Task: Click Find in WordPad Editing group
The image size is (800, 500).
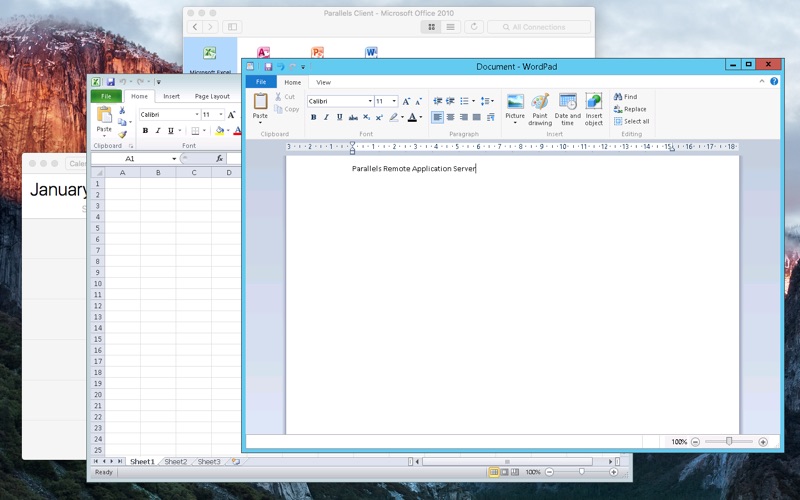Action: click(626, 96)
